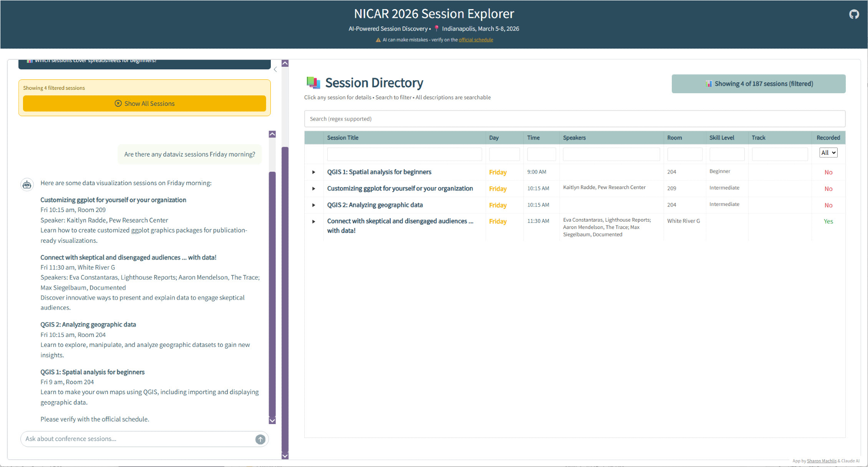868x467 pixels.
Task: Click the send arrow in chat box
Action: [260, 439]
